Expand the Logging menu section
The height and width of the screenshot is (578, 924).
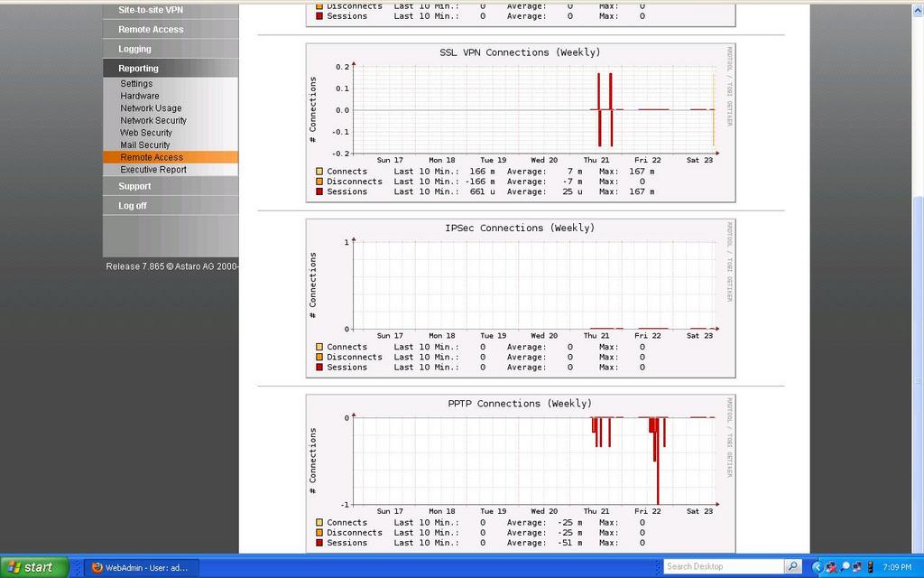click(134, 49)
